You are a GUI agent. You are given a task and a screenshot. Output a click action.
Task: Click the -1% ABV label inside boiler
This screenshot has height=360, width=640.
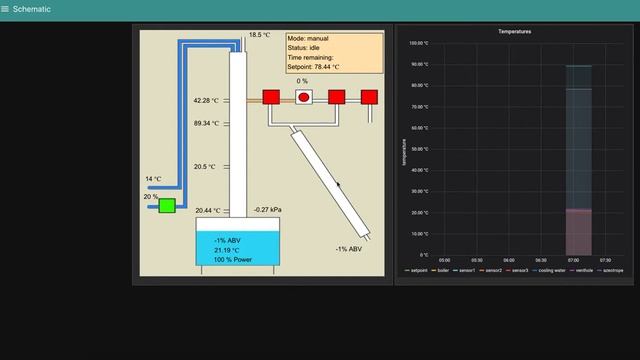click(227, 241)
